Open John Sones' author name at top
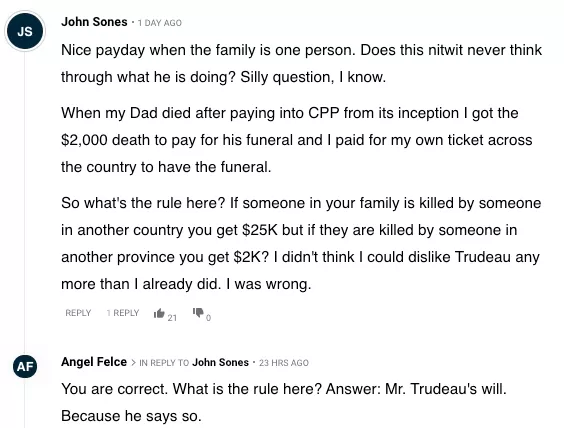This screenshot has height=428, width=564. [x=94, y=22]
